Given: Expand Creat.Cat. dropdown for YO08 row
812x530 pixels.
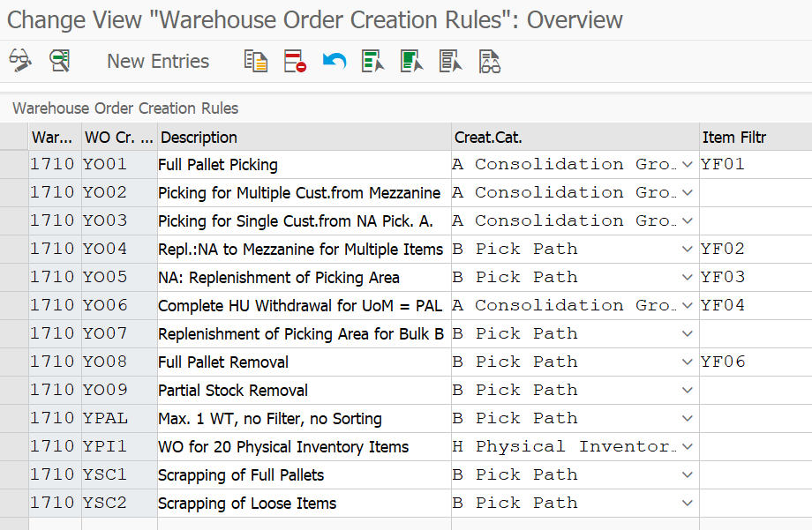Looking at the screenshot, I should [688, 362].
